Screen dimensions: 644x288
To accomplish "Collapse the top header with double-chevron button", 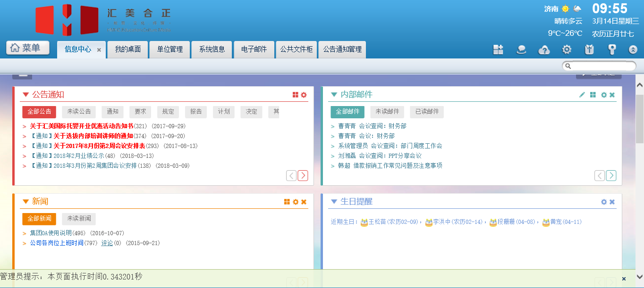I will pos(633,50).
